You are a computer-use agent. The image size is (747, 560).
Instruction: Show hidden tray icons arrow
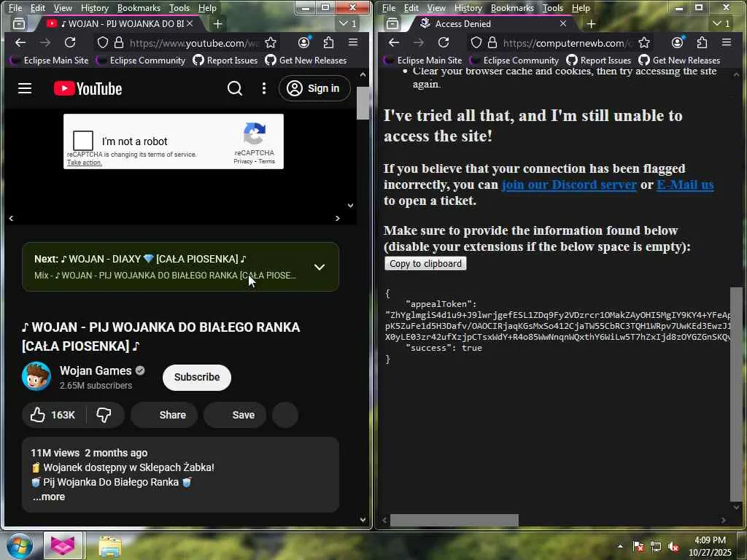pos(620,546)
